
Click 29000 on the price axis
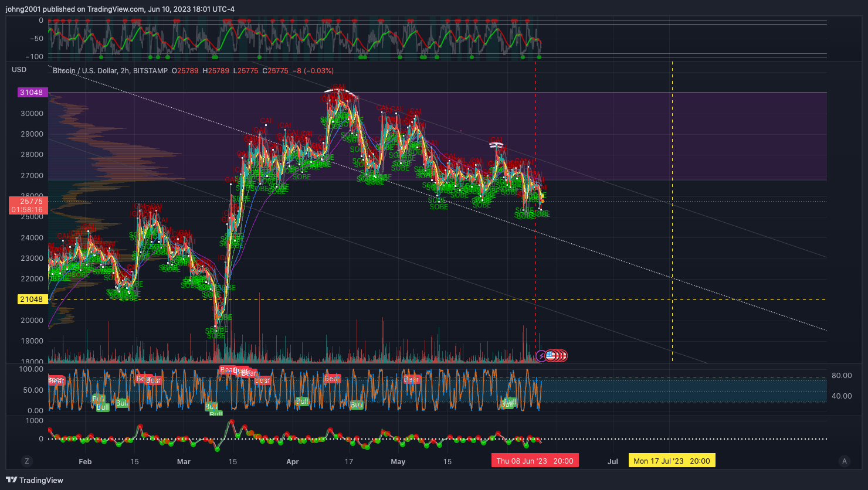click(x=32, y=134)
